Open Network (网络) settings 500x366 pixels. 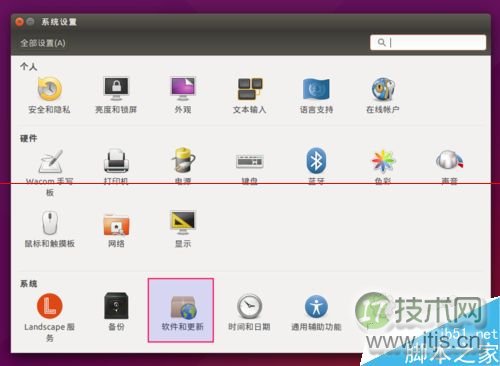click(x=116, y=230)
